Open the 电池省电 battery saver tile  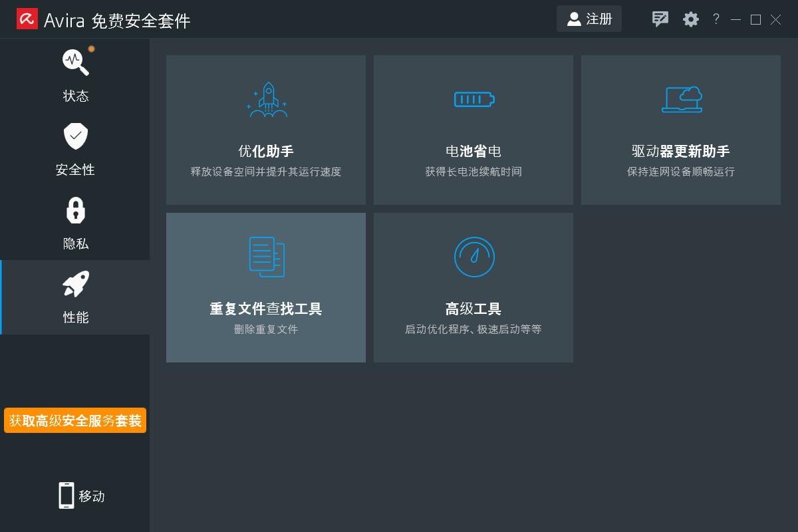(x=473, y=130)
